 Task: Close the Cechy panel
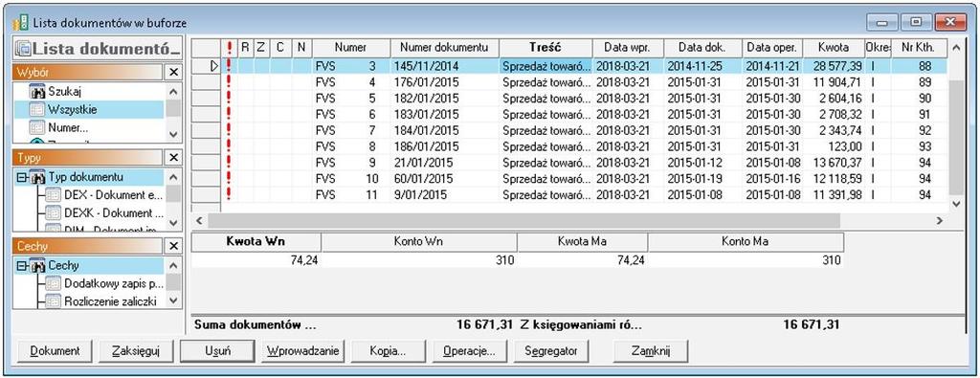[x=174, y=246]
